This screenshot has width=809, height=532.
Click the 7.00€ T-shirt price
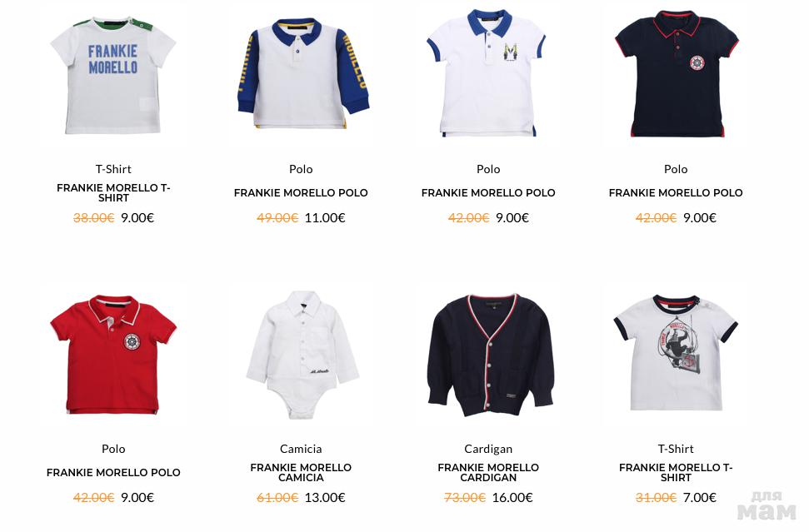coord(700,498)
